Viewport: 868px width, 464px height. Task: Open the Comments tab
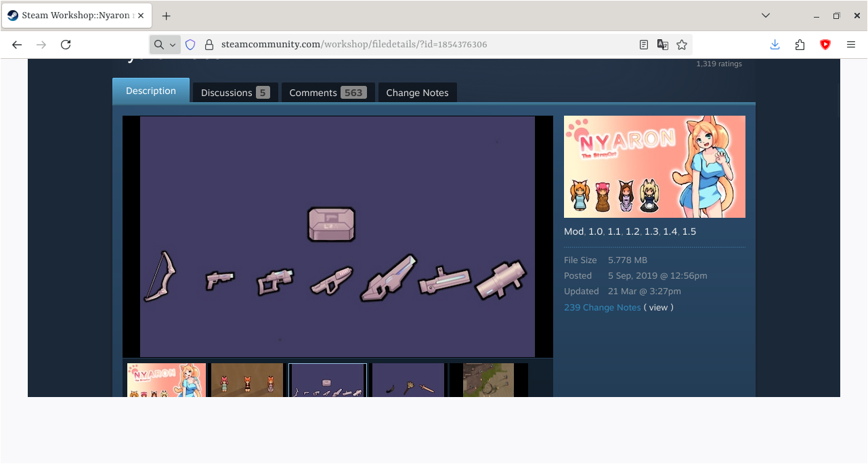pos(328,93)
